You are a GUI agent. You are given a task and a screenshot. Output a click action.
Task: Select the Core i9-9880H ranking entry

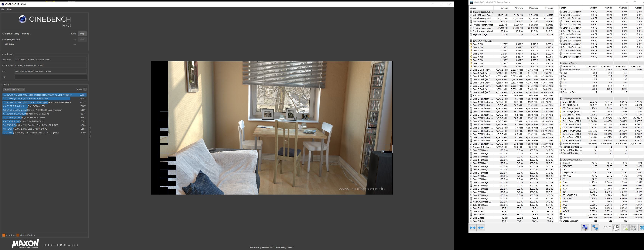coord(45,106)
